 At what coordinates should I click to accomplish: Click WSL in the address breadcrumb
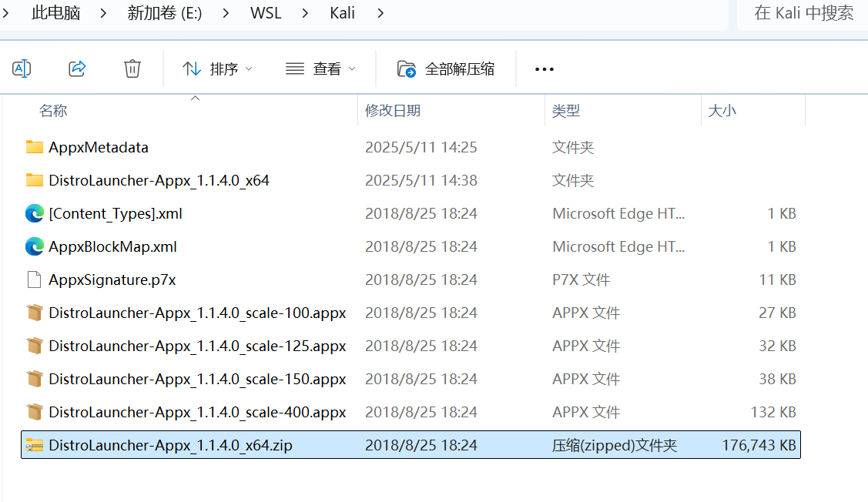coord(266,13)
